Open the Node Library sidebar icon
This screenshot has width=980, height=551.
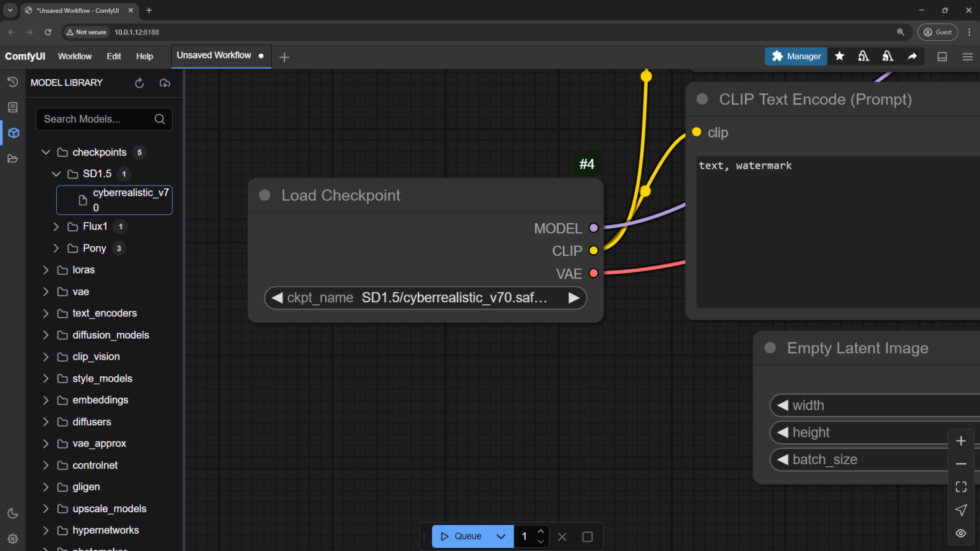[x=13, y=107]
